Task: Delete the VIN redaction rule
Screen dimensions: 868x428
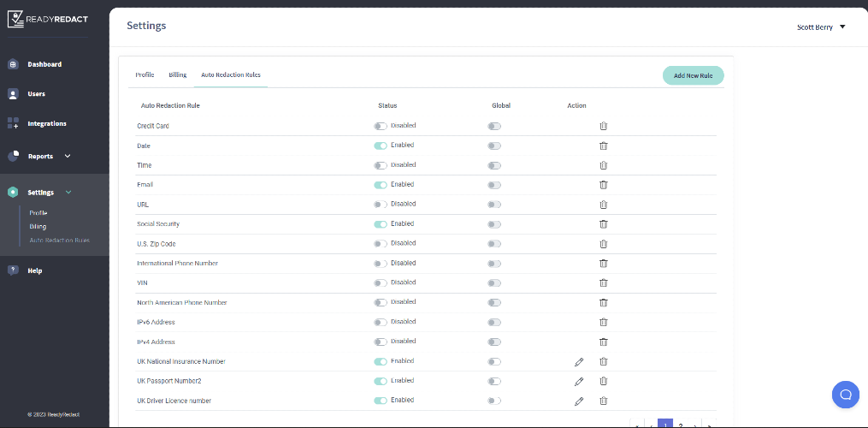Action: 603,283
